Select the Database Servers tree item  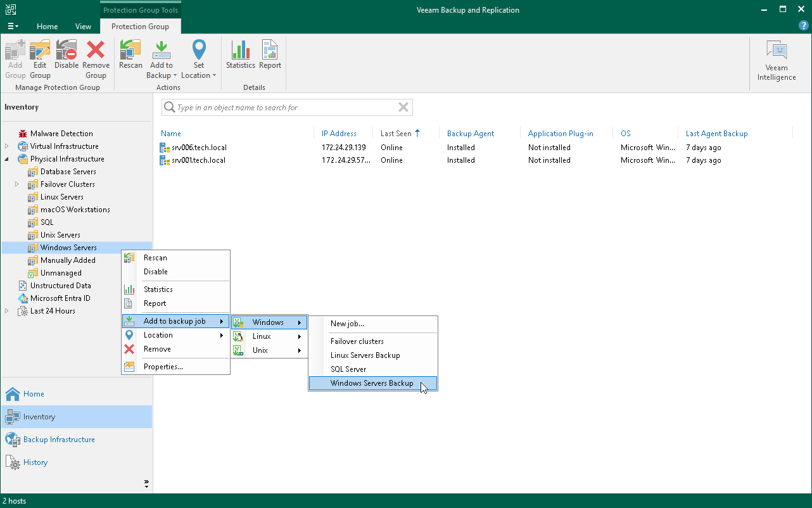point(68,172)
